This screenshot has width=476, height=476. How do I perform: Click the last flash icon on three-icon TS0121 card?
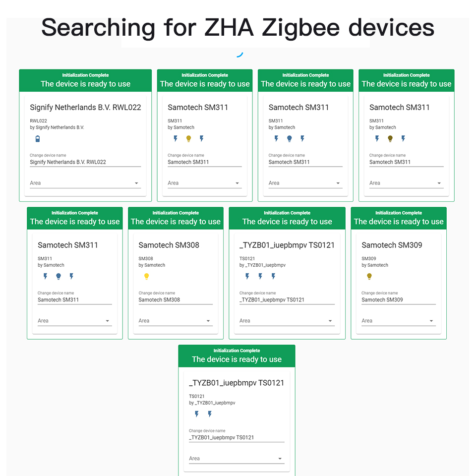273,276
